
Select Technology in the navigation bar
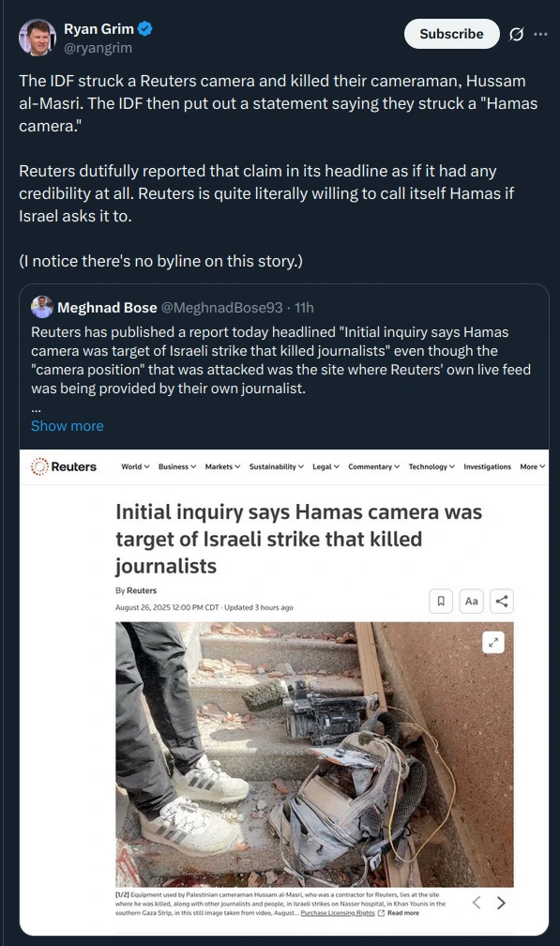pyautogui.click(x=431, y=466)
